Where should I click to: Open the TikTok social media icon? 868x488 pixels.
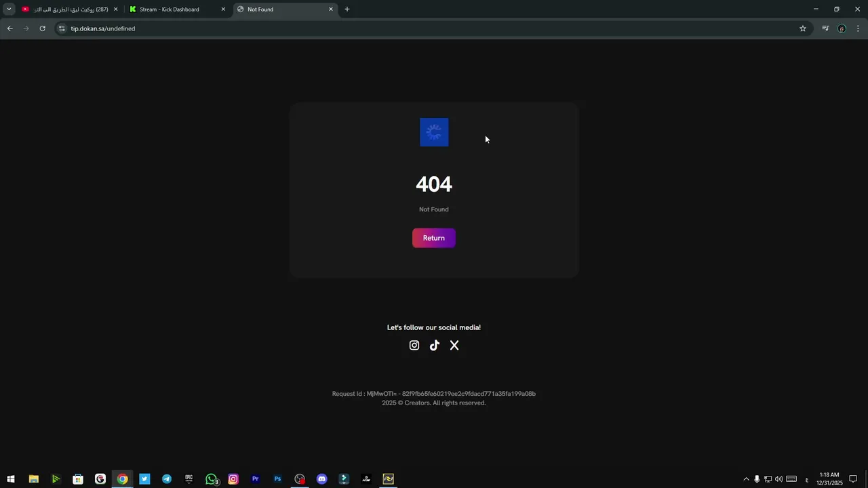(x=435, y=345)
